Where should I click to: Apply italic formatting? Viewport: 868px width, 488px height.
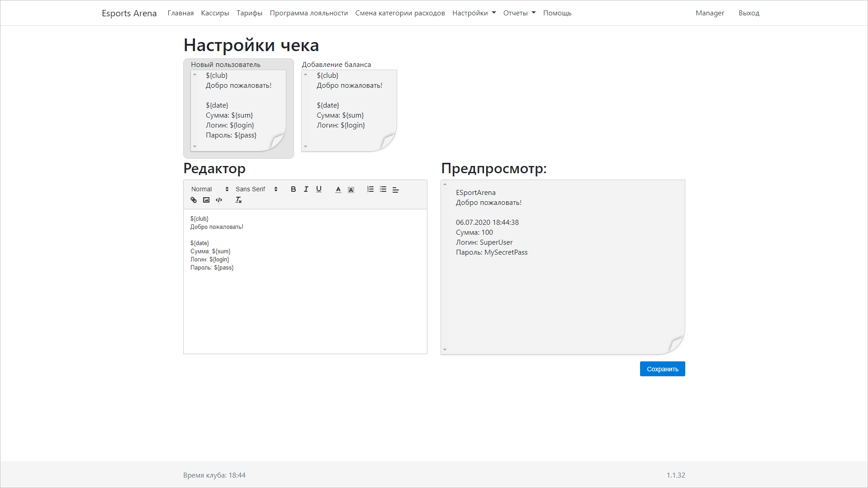coord(306,189)
